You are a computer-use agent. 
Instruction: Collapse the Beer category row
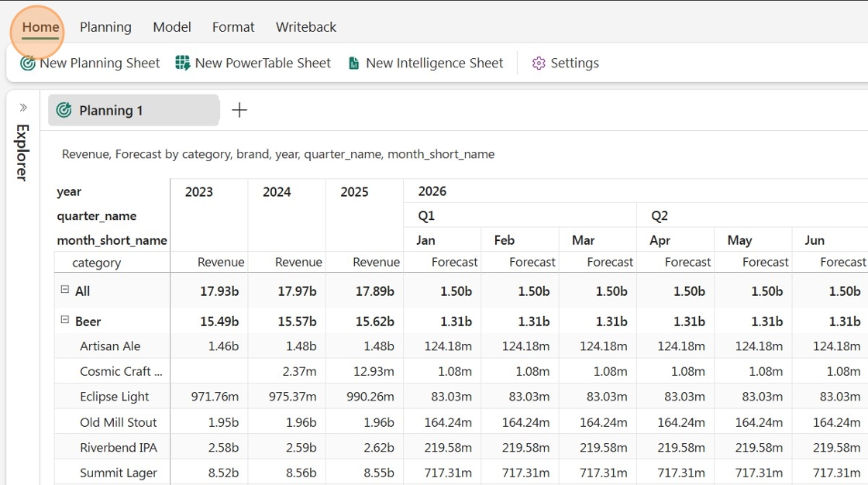point(65,320)
